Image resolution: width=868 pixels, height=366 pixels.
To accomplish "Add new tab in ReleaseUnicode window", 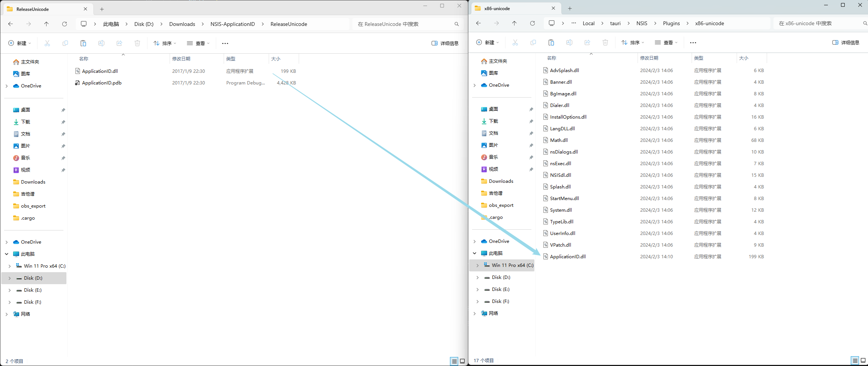I will coord(102,9).
